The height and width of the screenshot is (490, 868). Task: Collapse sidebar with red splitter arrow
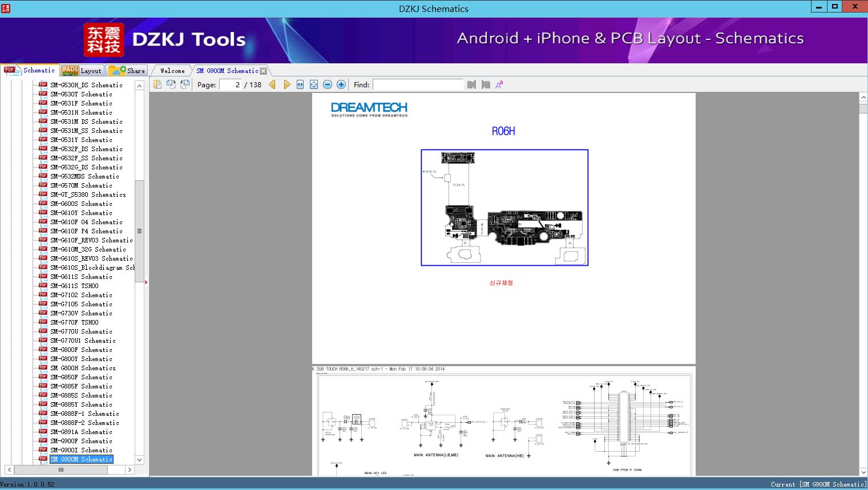pyautogui.click(x=146, y=282)
